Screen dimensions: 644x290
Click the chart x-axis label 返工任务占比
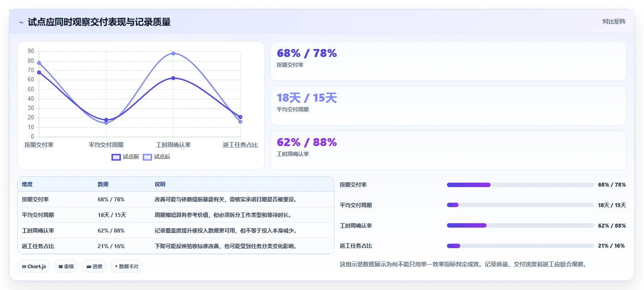(x=240, y=145)
